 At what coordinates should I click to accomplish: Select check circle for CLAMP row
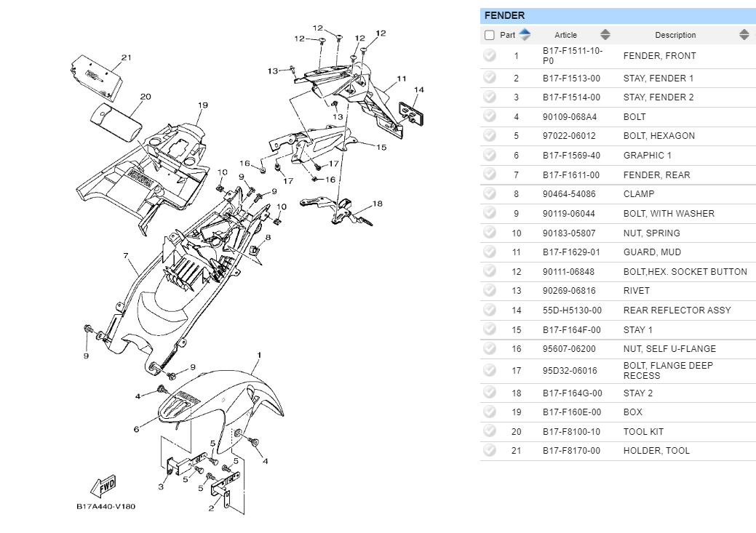point(490,193)
